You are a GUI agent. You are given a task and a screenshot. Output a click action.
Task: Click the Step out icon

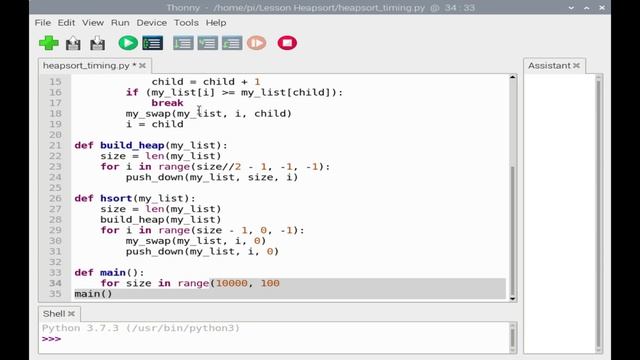coord(232,43)
